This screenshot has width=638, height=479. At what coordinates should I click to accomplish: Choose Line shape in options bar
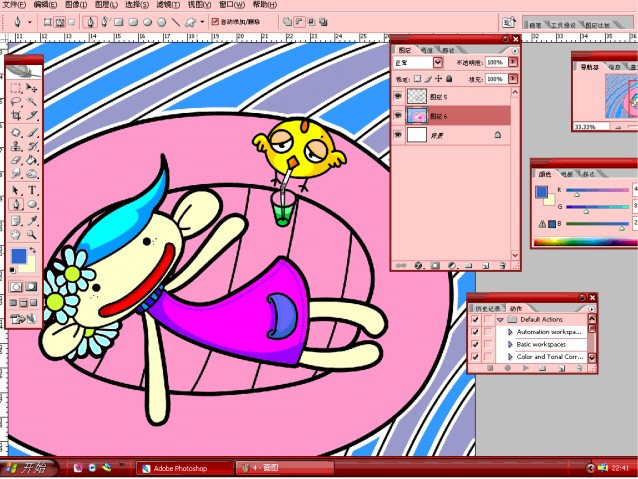(x=176, y=22)
